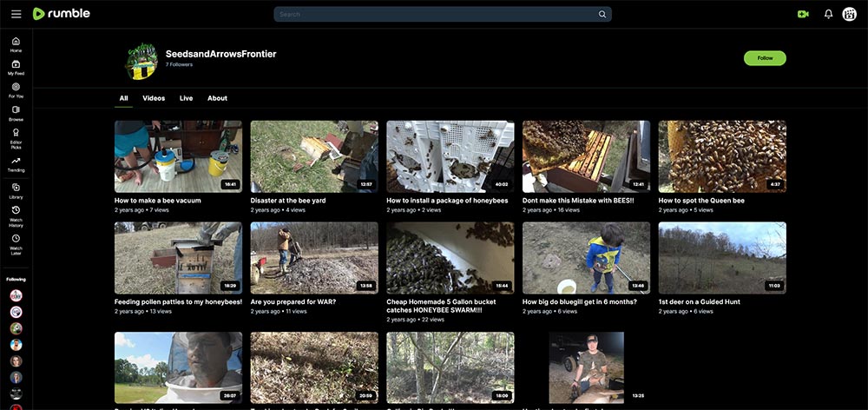Switch to the Videos tab
This screenshot has height=410, width=868.
pos(154,98)
